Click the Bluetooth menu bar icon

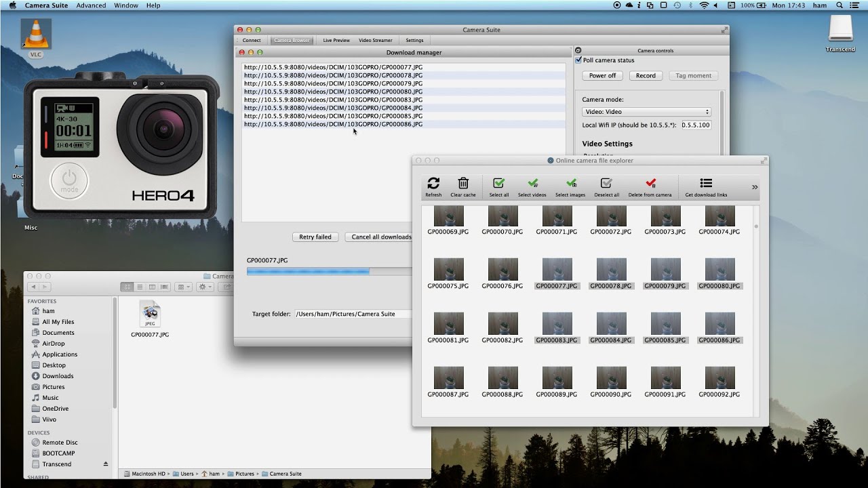click(691, 5)
